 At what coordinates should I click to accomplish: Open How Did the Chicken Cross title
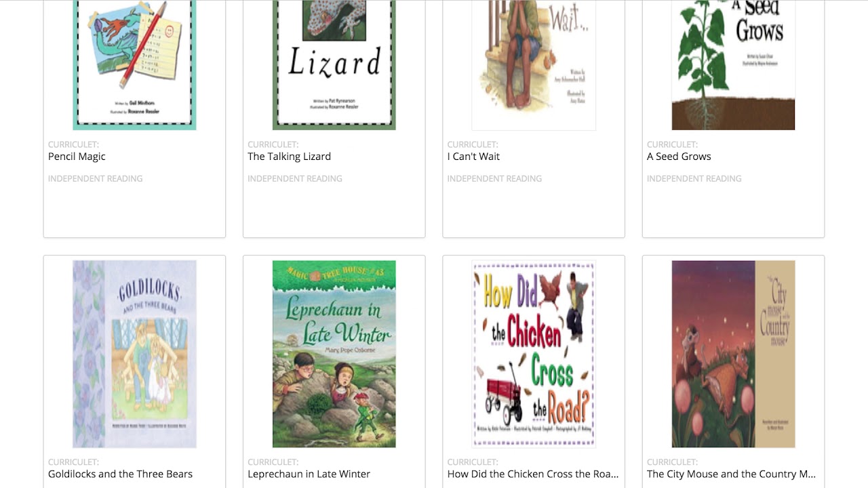tap(532, 474)
